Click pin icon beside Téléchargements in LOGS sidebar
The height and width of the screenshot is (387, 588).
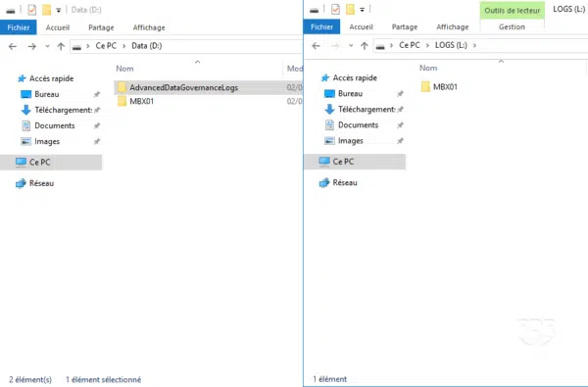coord(400,109)
